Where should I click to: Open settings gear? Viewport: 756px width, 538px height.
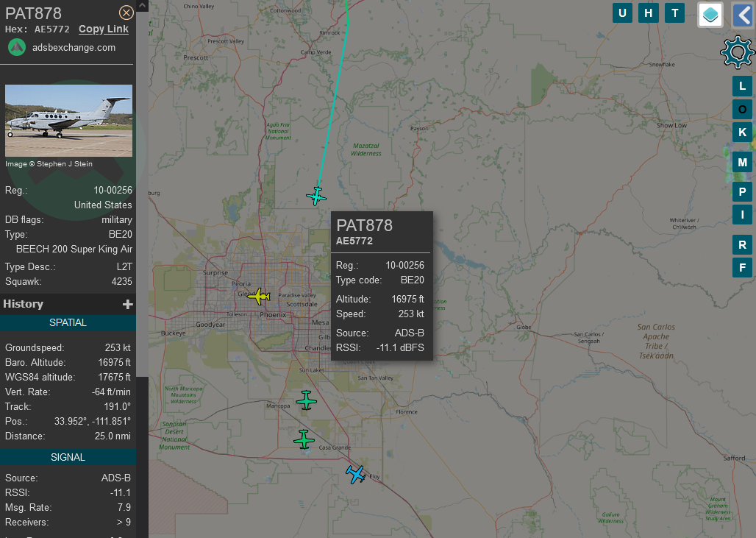point(737,52)
